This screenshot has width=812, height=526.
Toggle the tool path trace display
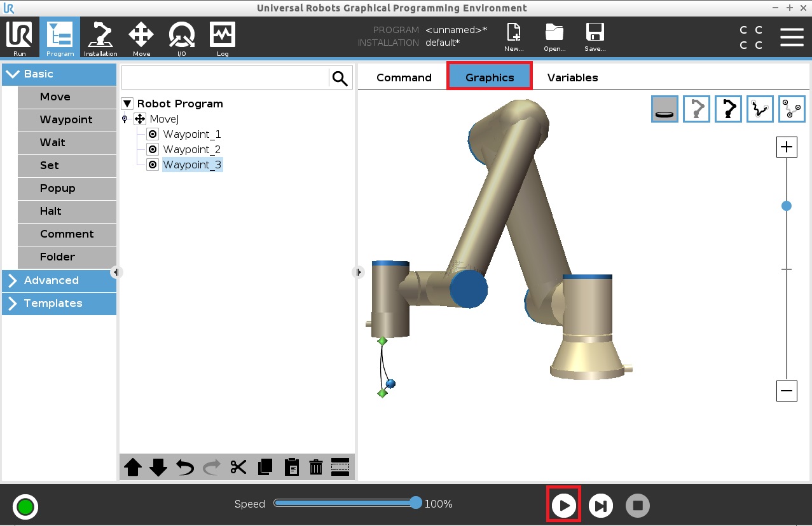[x=760, y=109]
